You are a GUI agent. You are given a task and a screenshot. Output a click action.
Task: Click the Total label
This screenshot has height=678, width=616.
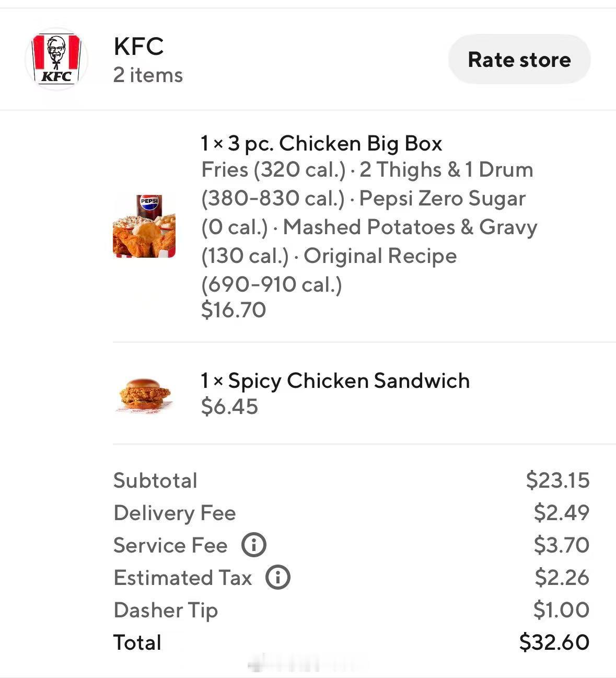pos(137,642)
